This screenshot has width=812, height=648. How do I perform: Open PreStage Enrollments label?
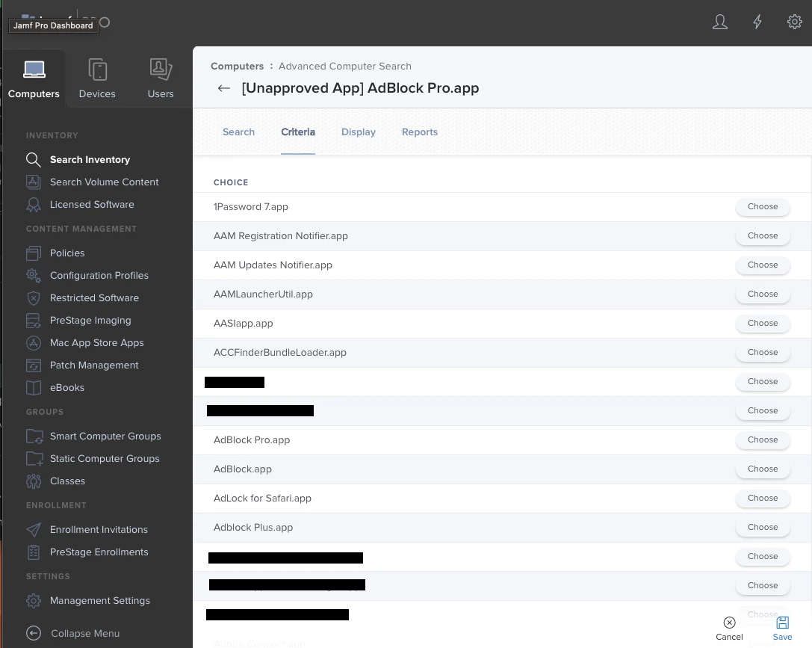[x=99, y=552]
